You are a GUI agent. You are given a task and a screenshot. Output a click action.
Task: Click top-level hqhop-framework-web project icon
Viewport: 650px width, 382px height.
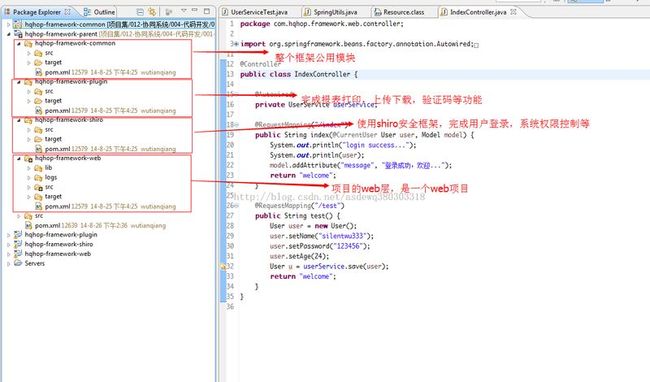tap(18, 254)
